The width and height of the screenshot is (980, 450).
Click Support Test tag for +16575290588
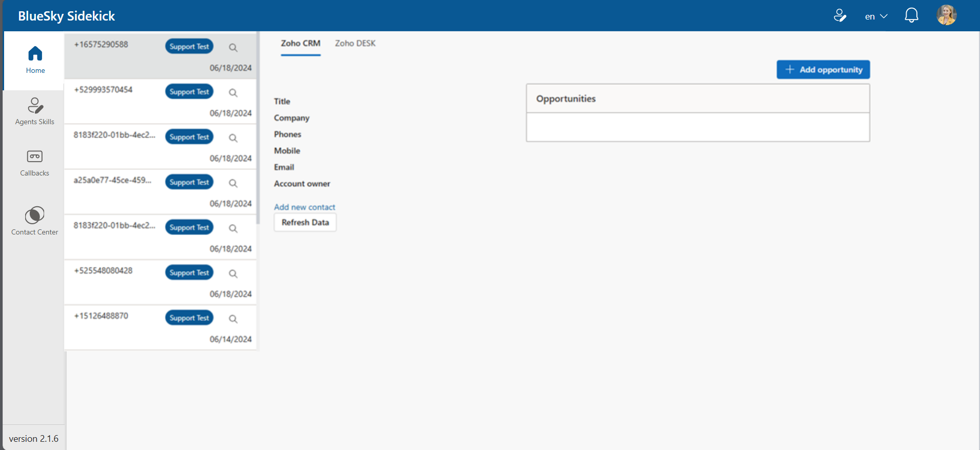[189, 46]
